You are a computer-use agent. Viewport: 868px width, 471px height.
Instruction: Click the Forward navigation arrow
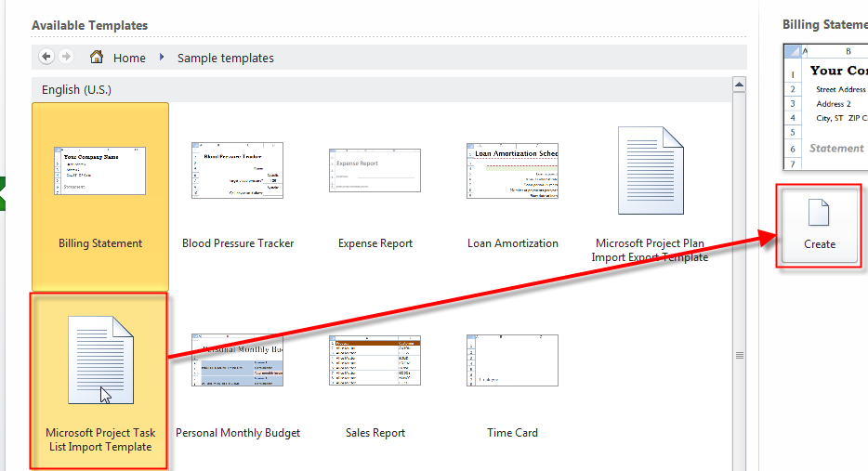66,57
